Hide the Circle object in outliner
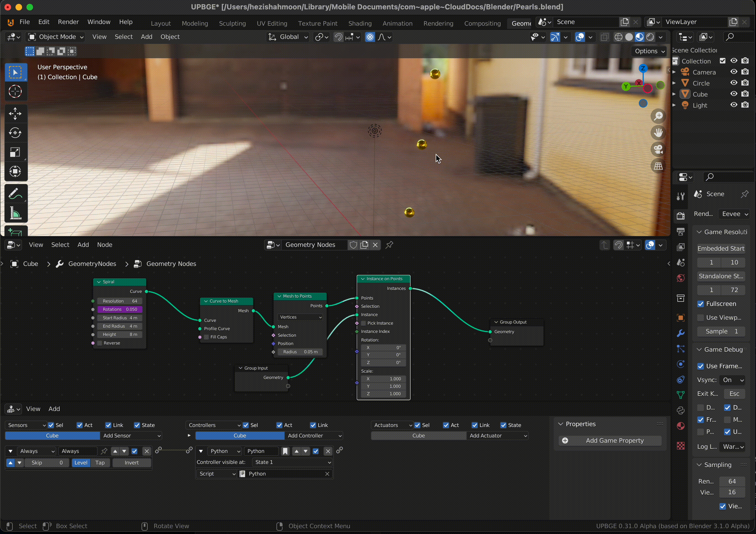This screenshot has width=756, height=534. (x=734, y=83)
